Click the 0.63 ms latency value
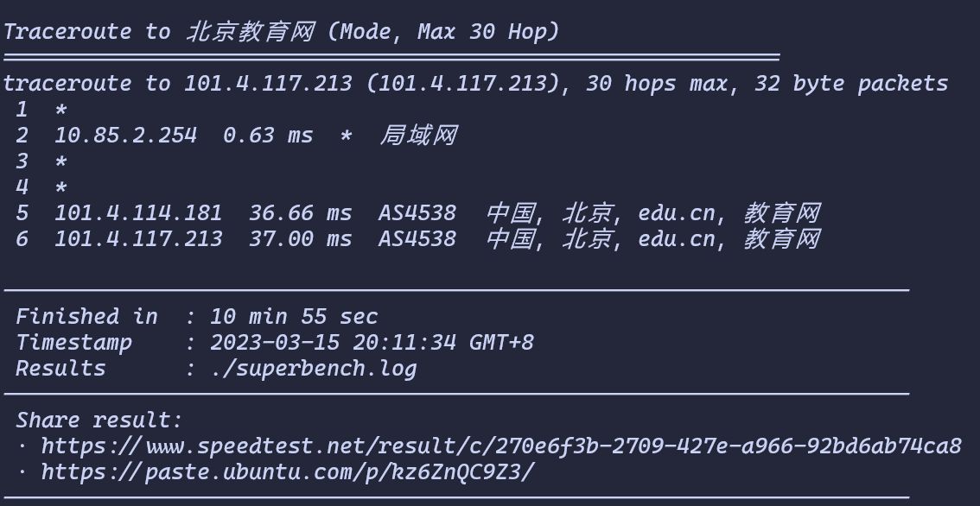The height and width of the screenshot is (506, 980). click(x=268, y=136)
